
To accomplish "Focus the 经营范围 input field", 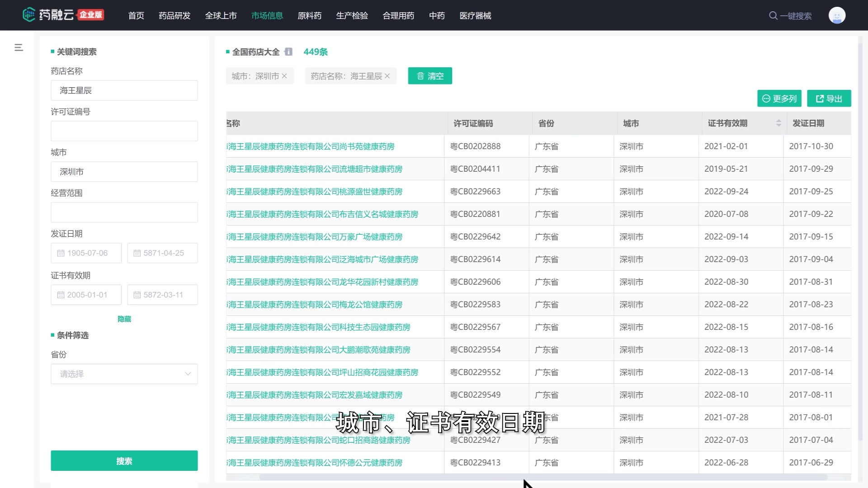I will [124, 212].
